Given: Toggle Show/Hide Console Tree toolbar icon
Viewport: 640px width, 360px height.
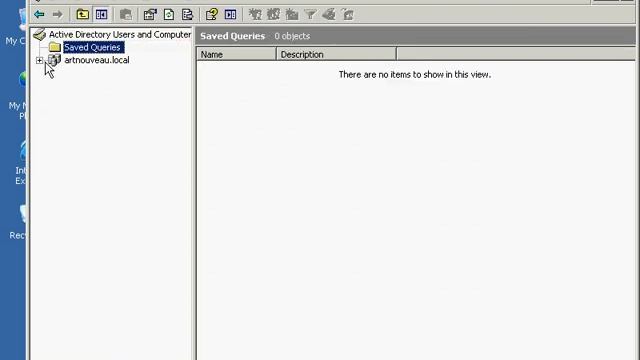Looking at the screenshot, I should (101, 15).
